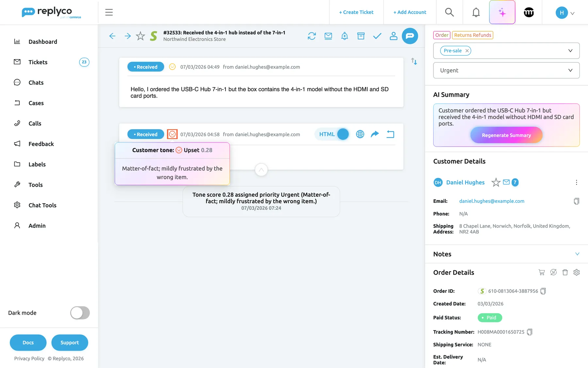Click the globe icon on second message

click(x=360, y=134)
